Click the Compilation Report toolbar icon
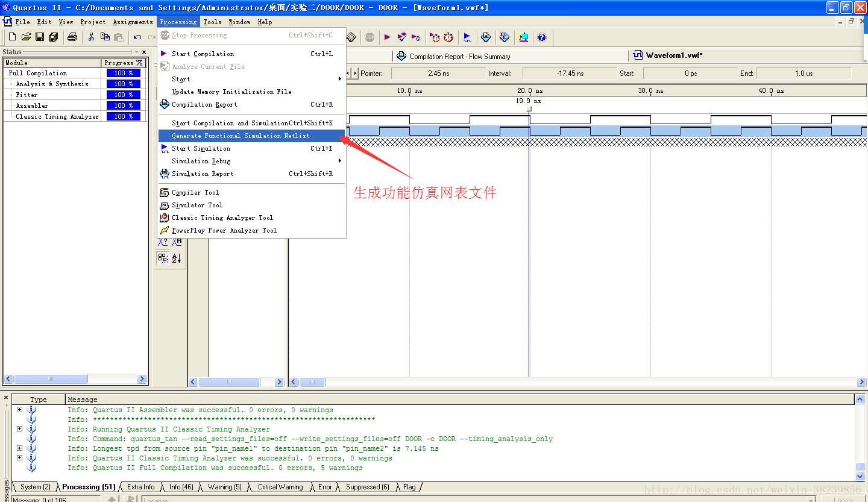 pos(486,37)
